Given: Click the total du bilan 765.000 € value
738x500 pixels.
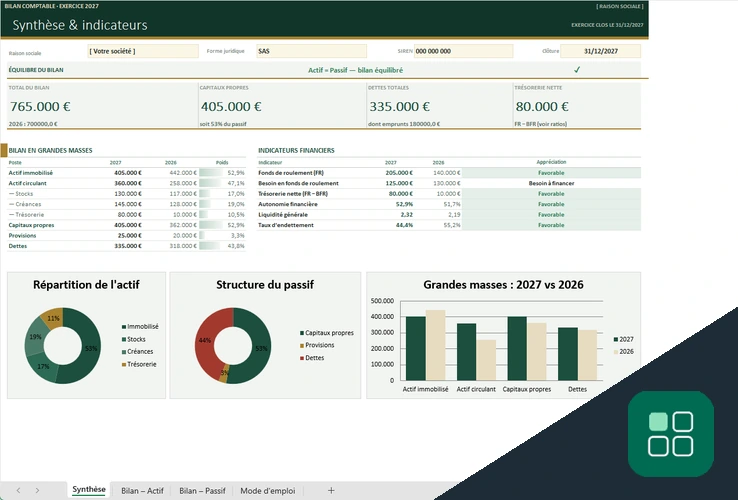Looking at the screenshot, I should 40,106.
